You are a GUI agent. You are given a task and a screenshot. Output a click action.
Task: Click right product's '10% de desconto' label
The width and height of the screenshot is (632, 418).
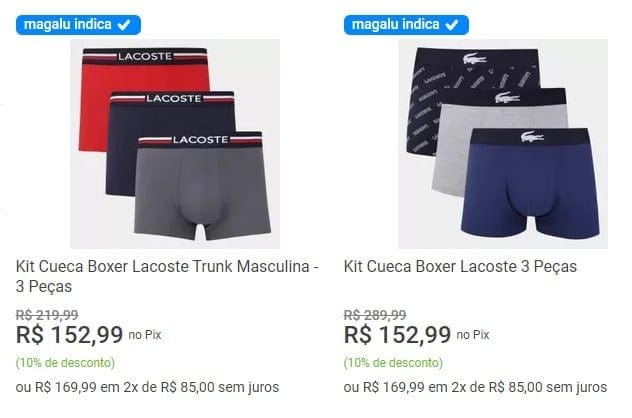pyautogui.click(x=393, y=363)
